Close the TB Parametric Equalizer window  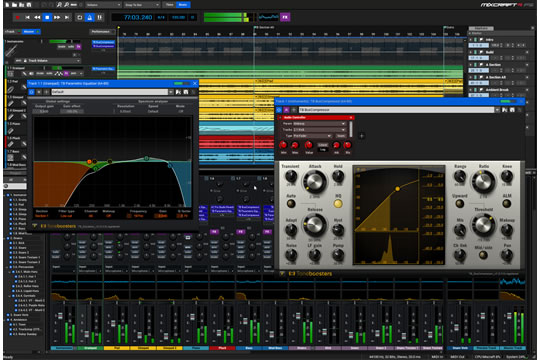coord(195,83)
